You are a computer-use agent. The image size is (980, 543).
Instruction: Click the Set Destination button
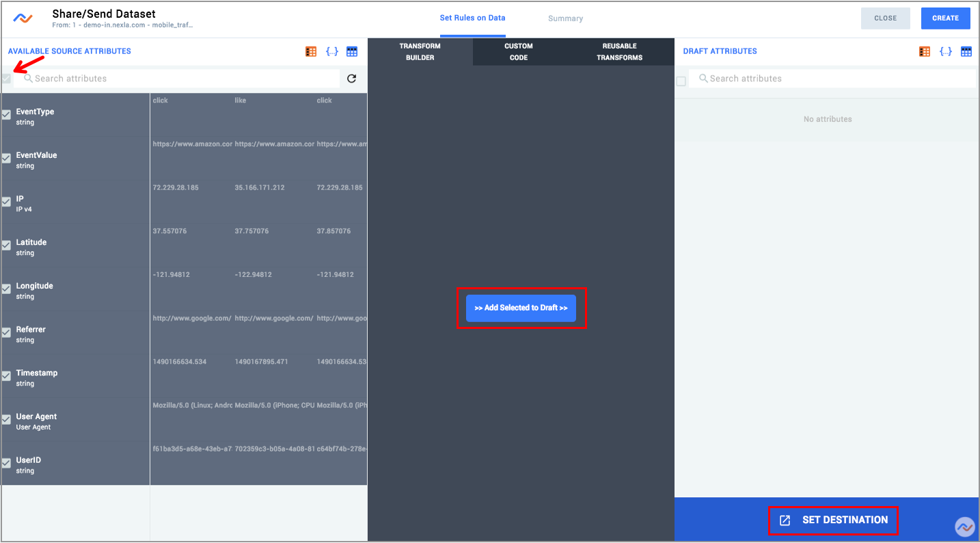[x=833, y=520]
